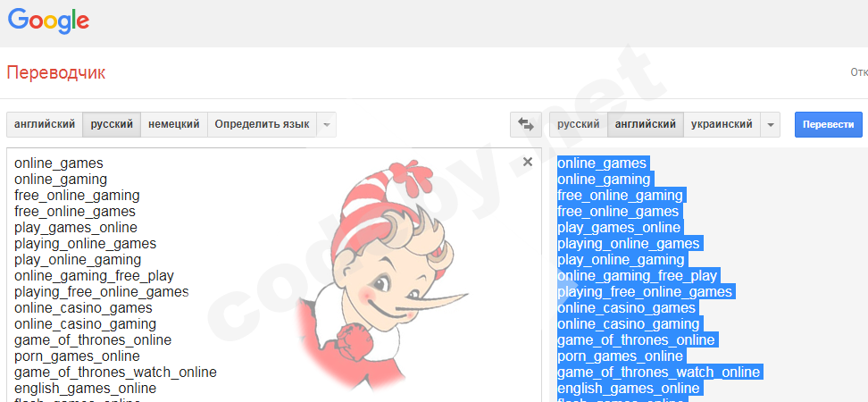Screen dimensions: 868x402
Task: Click translated line online_gaming_free_play
Action: [638, 276]
